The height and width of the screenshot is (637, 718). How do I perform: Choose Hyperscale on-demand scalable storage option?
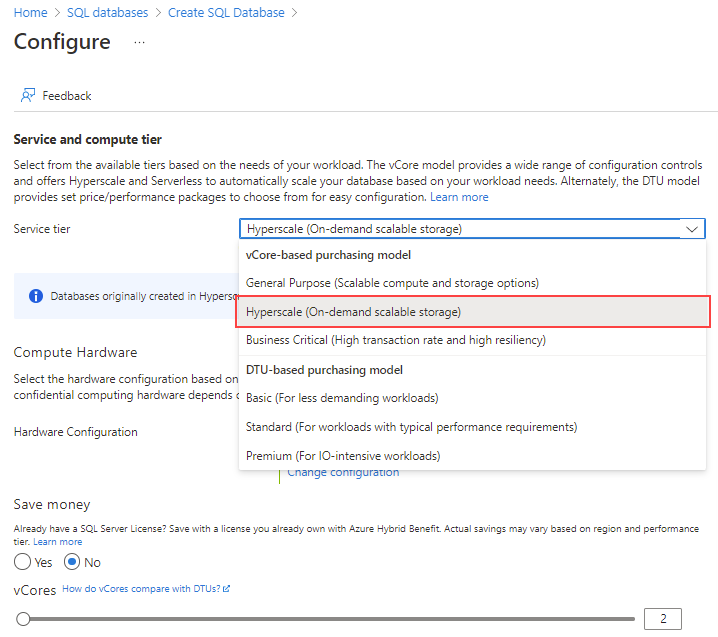pos(472,312)
